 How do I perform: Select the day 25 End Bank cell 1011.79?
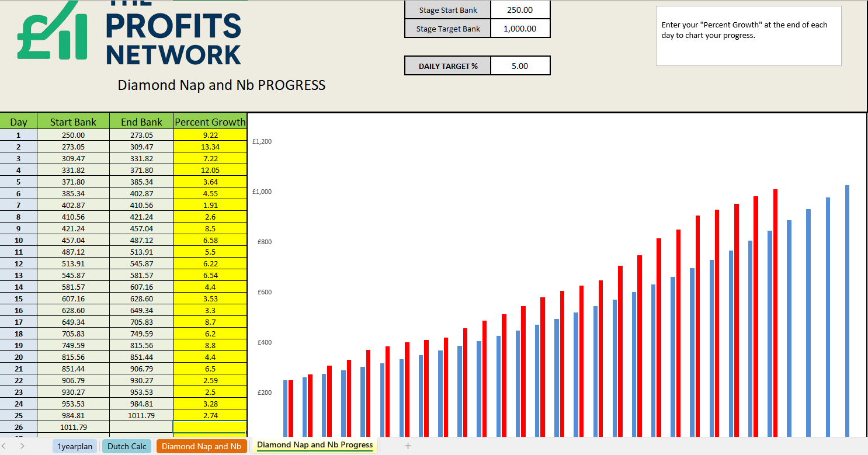[141, 415]
